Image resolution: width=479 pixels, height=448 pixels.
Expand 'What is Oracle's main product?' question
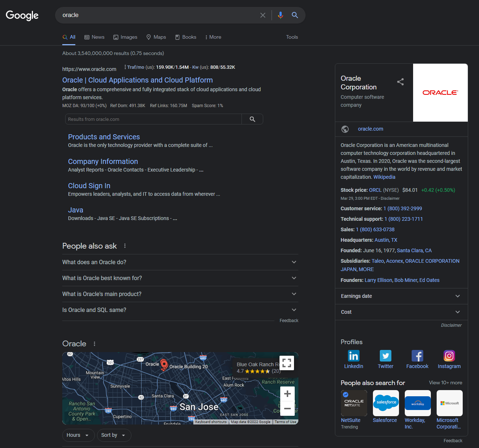point(180,294)
